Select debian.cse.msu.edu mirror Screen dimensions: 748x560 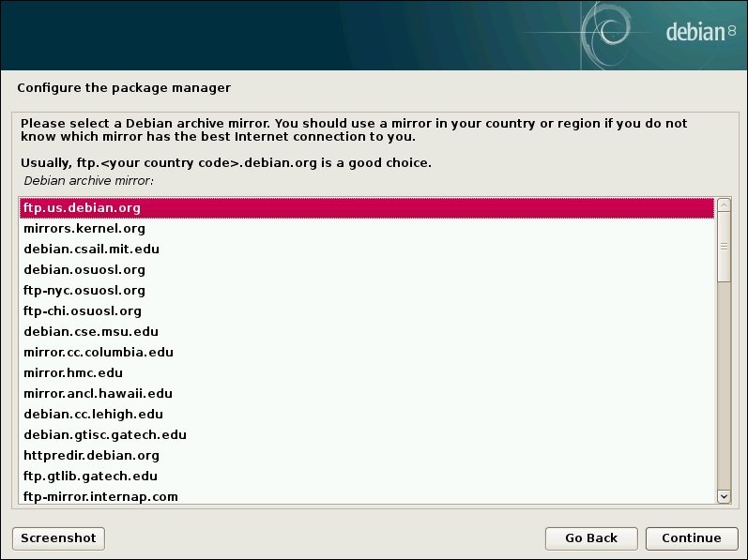(367, 332)
